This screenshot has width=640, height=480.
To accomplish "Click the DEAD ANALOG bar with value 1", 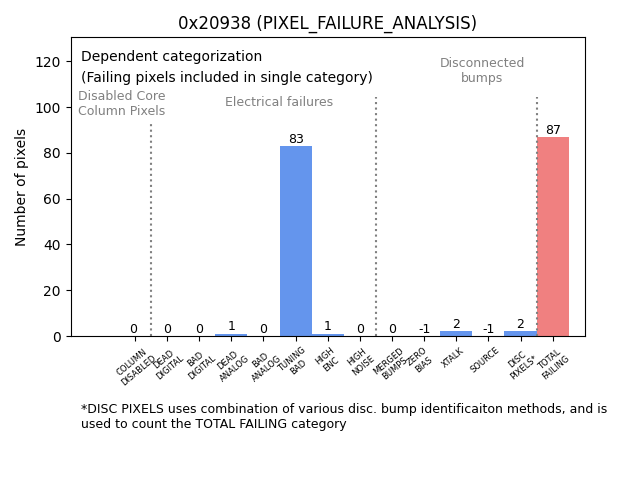I will click(x=231, y=335).
